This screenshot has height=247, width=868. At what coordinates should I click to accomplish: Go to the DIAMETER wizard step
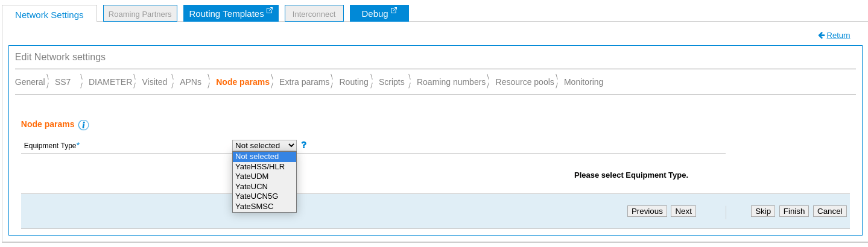(110, 82)
